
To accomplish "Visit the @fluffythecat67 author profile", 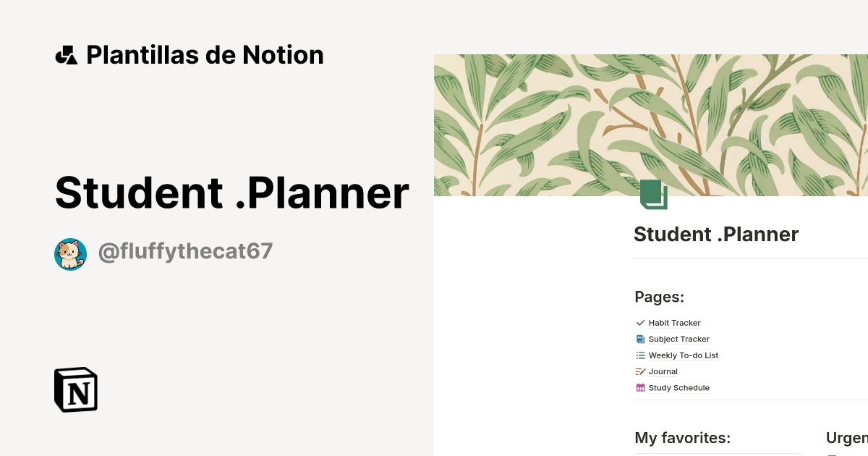I will [185, 251].
